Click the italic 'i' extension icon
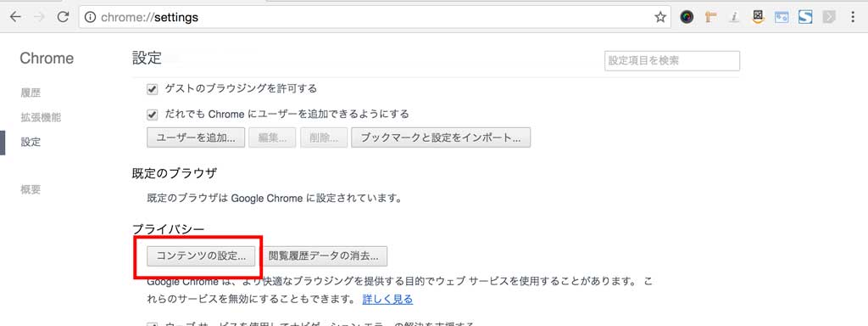The image size is (868, 326). (x=734, y=17)
